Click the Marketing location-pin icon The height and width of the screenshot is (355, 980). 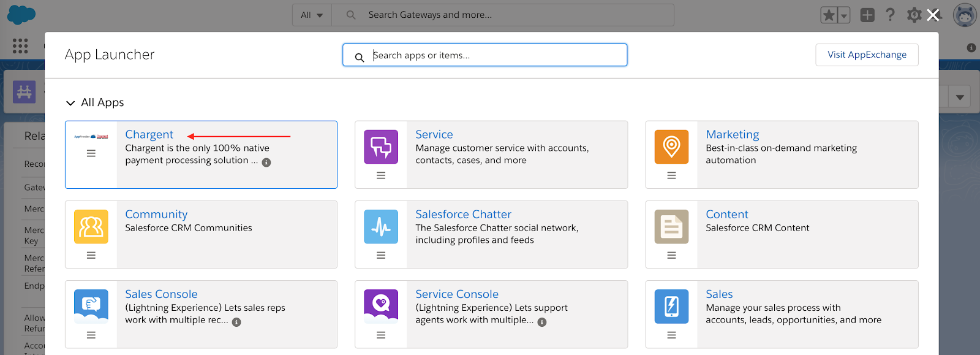[x=671, y=147]
